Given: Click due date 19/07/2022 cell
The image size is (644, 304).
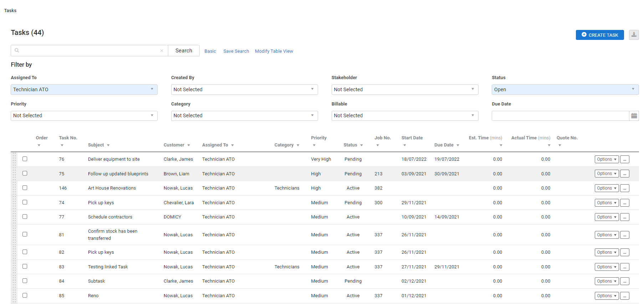Looking at the screenshot, I should 447,159.
